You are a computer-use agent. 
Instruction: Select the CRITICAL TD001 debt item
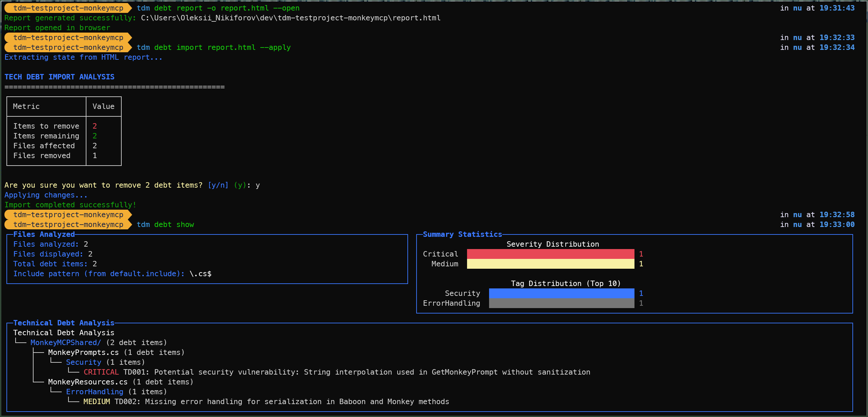tap(337, 372)
